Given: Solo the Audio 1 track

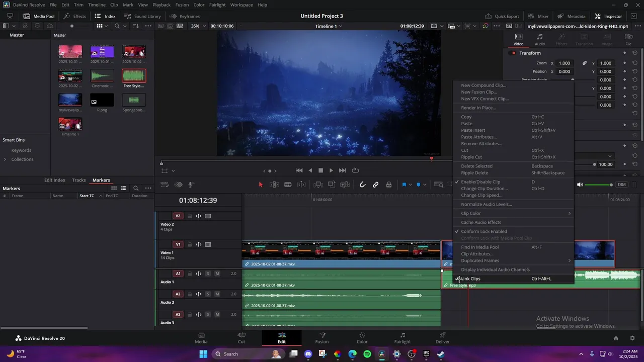Looking at the screenshot, I should [x=208, y=274].
